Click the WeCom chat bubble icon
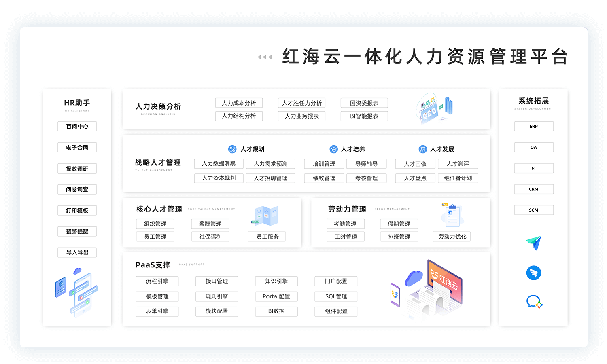 (534, 302)
